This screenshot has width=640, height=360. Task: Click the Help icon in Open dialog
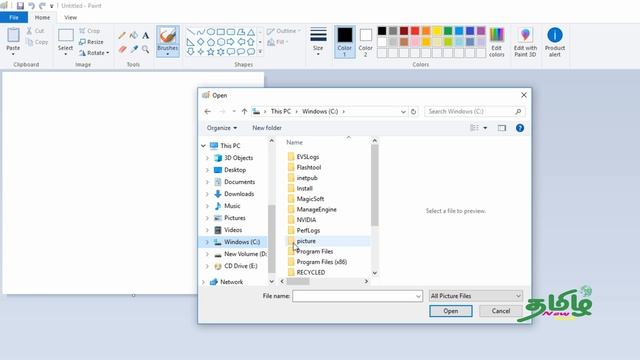[x=520, y=128]
